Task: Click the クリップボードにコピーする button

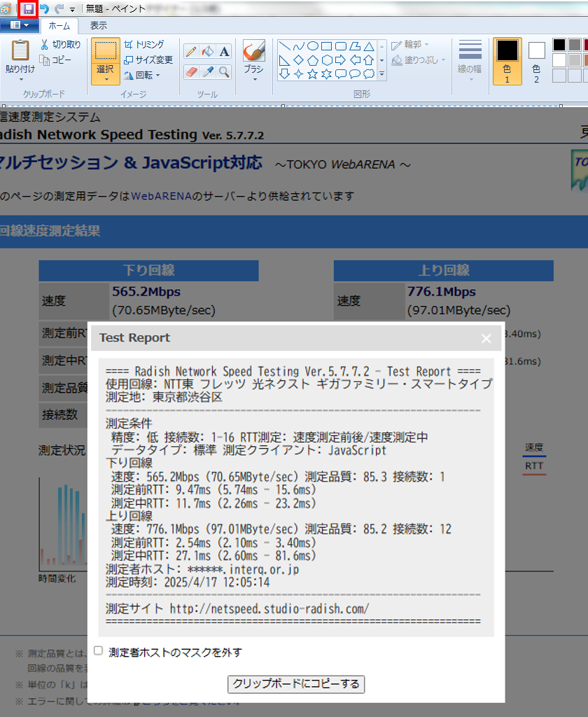Action: (296, 684)
